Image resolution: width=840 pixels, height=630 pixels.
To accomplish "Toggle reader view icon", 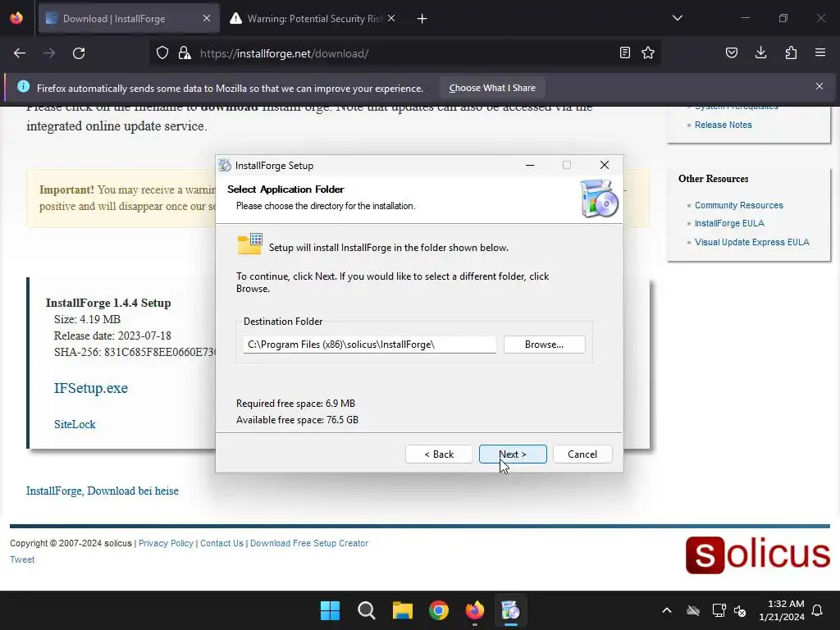I will (624, 52).
